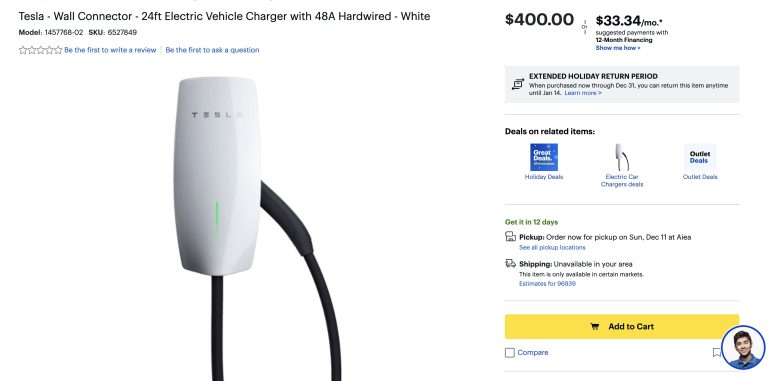The height and width of the screenshot is (381, 768).
Task: Add the Tesla Wall Connector to cart
Action: tap(622, 327)
